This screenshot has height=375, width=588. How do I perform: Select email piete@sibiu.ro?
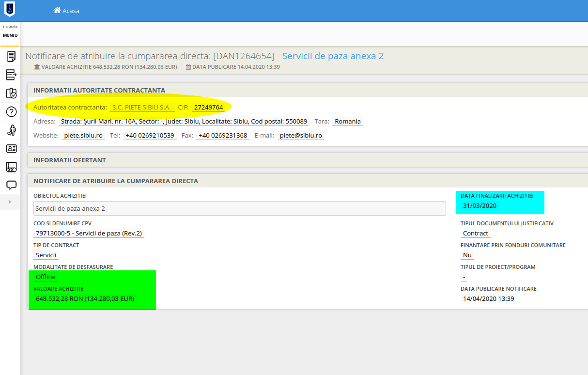click(x=301, y=136)
